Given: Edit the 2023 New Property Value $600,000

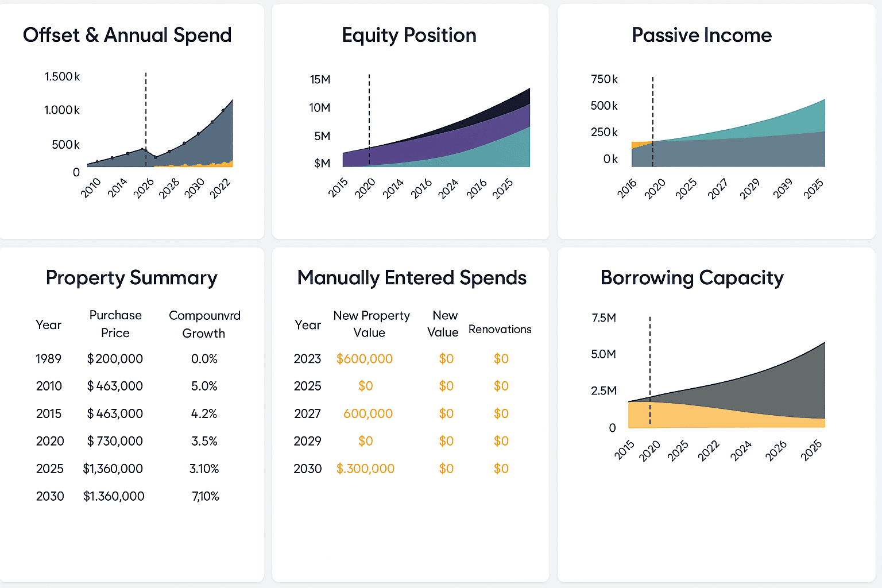Looking at the screenshot, I should pos(365,359).
